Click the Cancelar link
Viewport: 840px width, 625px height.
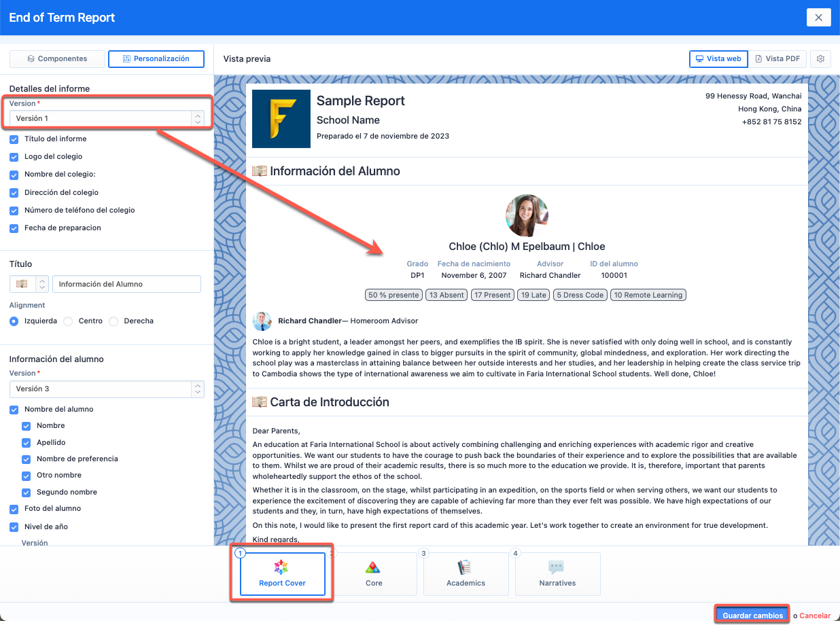[814, 615]
